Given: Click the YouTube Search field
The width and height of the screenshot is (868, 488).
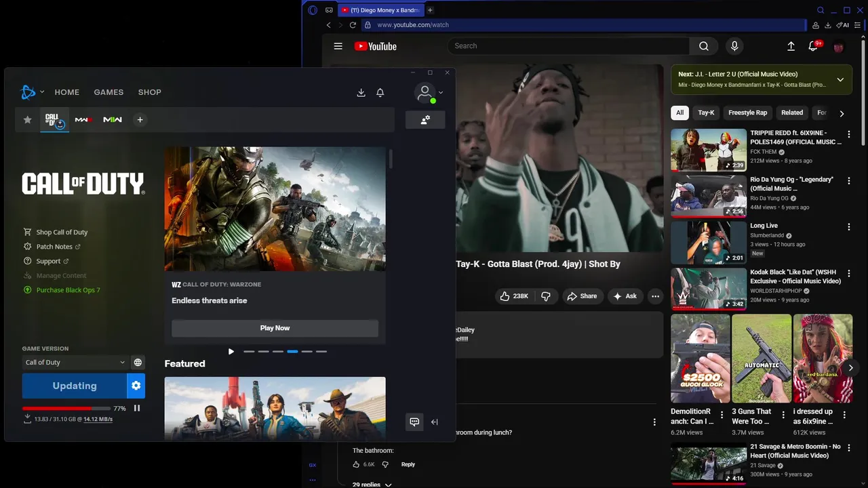Looking at the screenshot, I should (568, 46).
